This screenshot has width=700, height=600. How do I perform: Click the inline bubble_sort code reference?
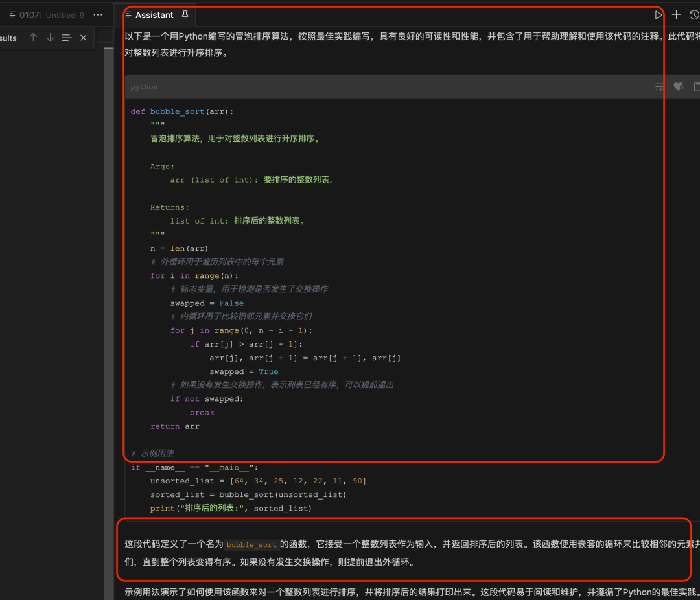251,545
